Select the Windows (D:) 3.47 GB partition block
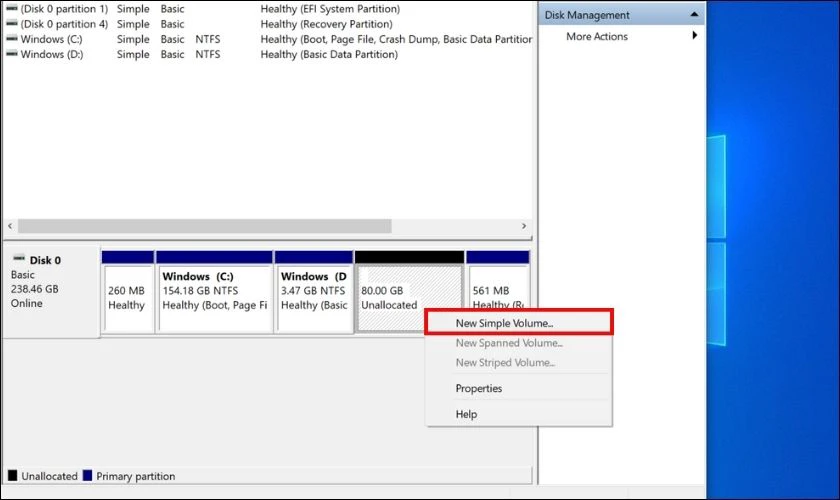This screenshot has width=840, height=500. pos(314,297)
